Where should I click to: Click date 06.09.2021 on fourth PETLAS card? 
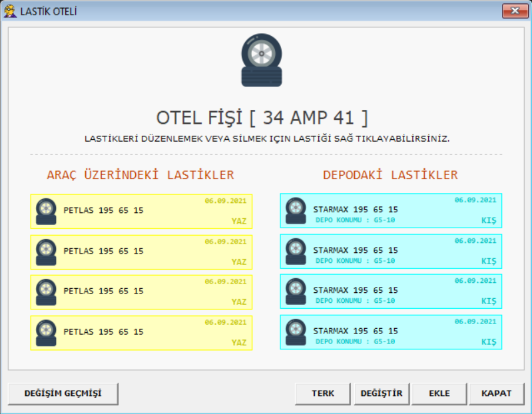[x=226, y=322]
